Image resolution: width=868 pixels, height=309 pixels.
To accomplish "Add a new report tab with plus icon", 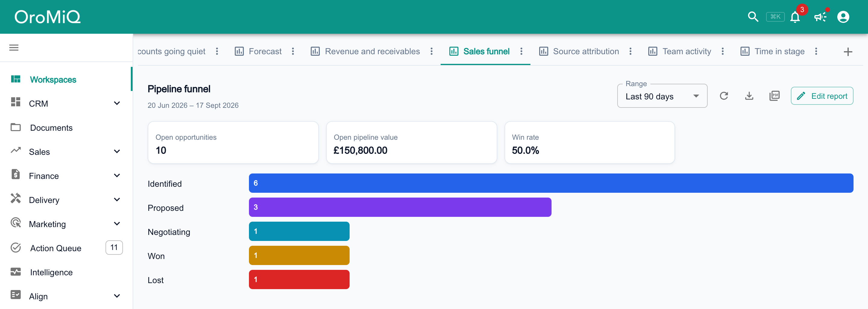I will pos(848,51).
